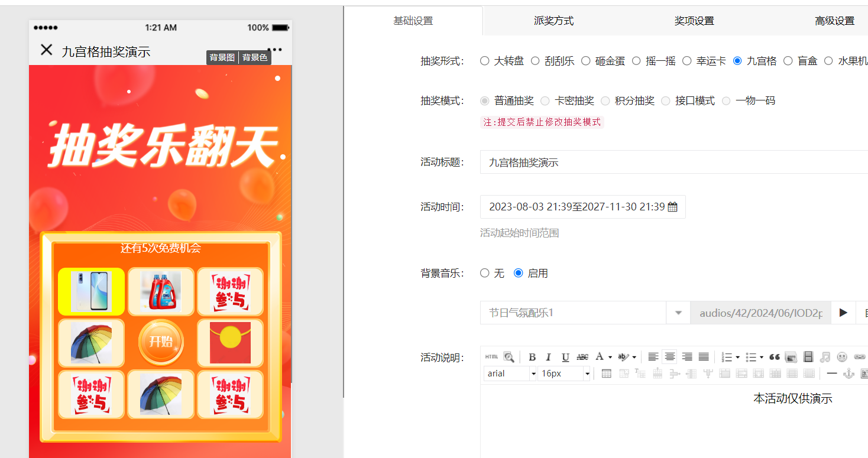Insert an emoticon via the smiley icon
This screenshot has height=458, width=868.
pos(842,357)
